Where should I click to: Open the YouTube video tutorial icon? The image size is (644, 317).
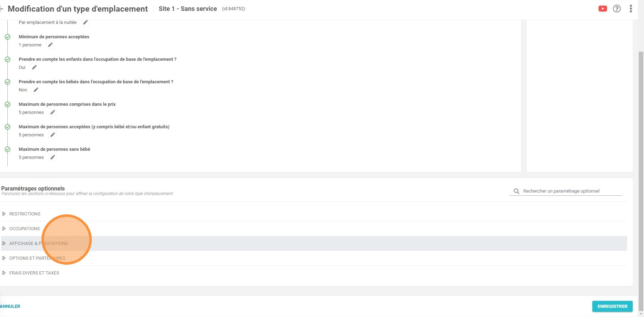603,9
